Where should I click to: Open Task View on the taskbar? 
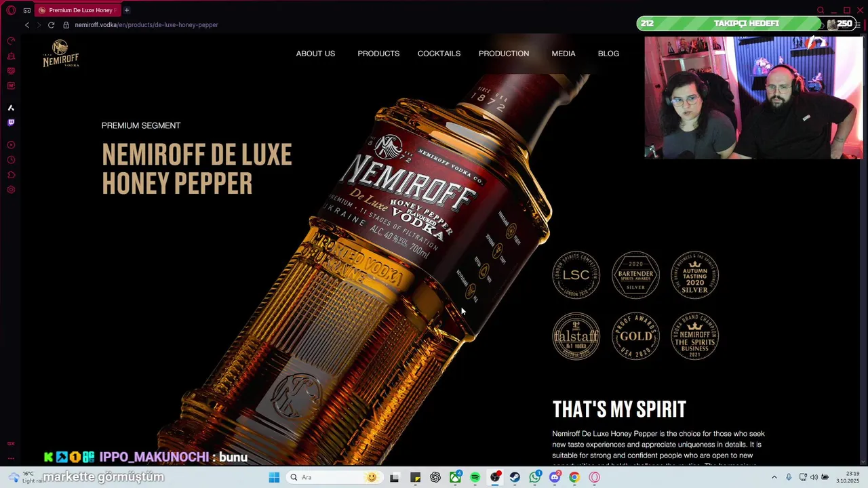pyautogui.click(x=395, y=477)
